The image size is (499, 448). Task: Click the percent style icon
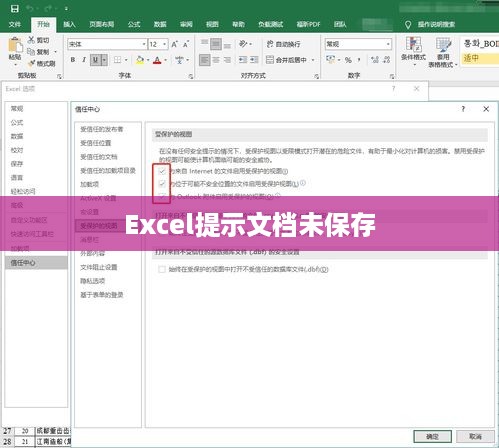(x=348, y=60)
